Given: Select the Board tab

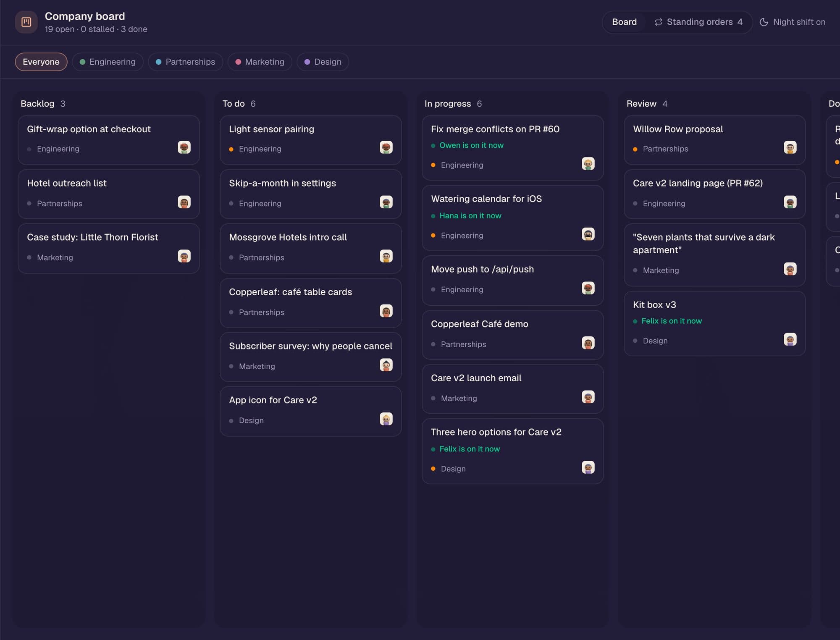Looking at the screenshot, I should tap(624, 22).
